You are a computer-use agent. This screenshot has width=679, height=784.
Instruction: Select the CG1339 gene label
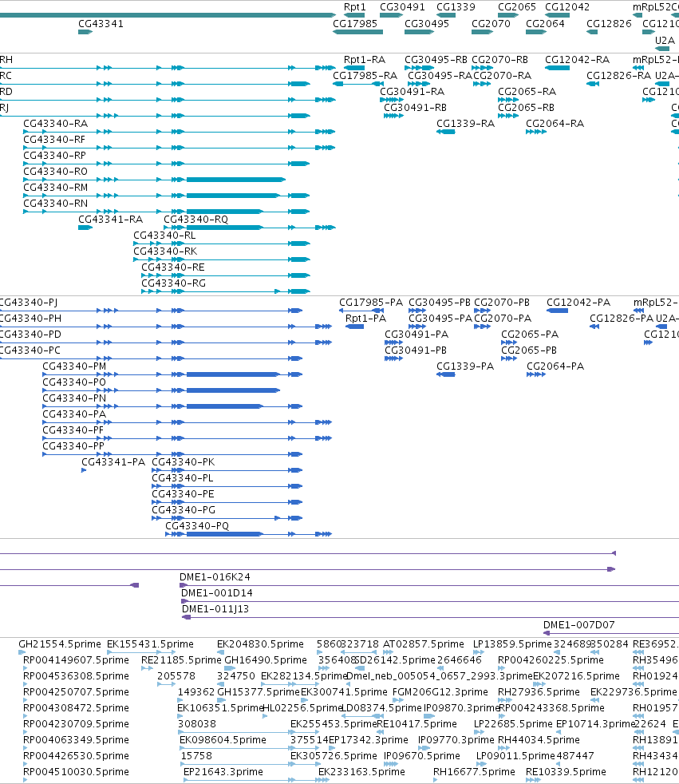456,7
